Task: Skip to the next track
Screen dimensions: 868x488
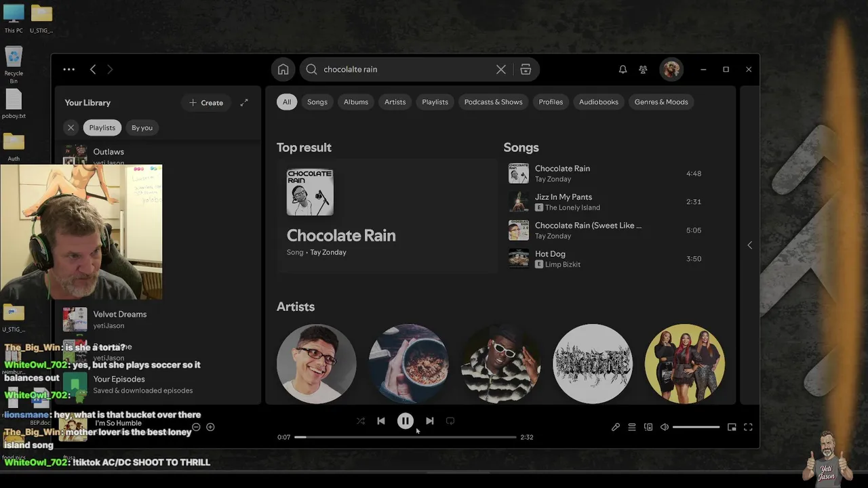Action: tap(430, 421)
